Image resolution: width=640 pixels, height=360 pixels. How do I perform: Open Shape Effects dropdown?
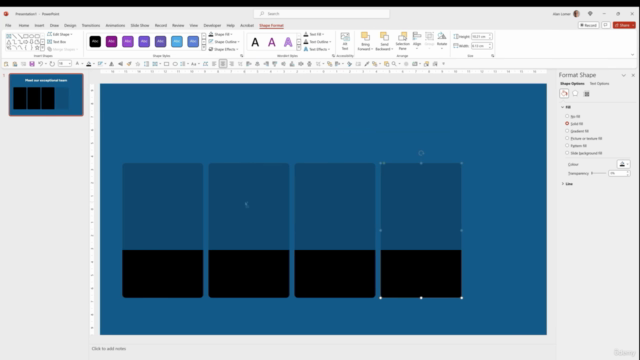click(223, 49)
